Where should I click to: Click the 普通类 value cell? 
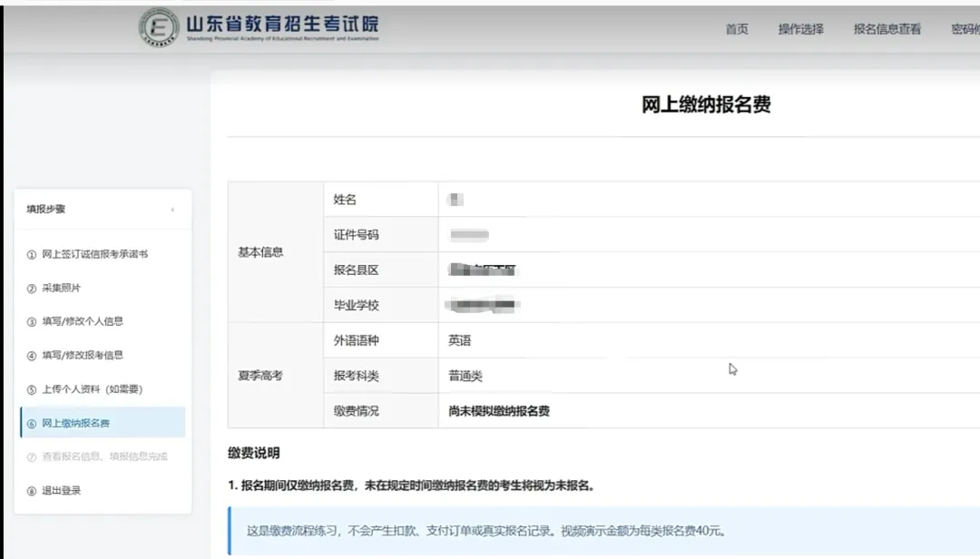click(709, 375)
